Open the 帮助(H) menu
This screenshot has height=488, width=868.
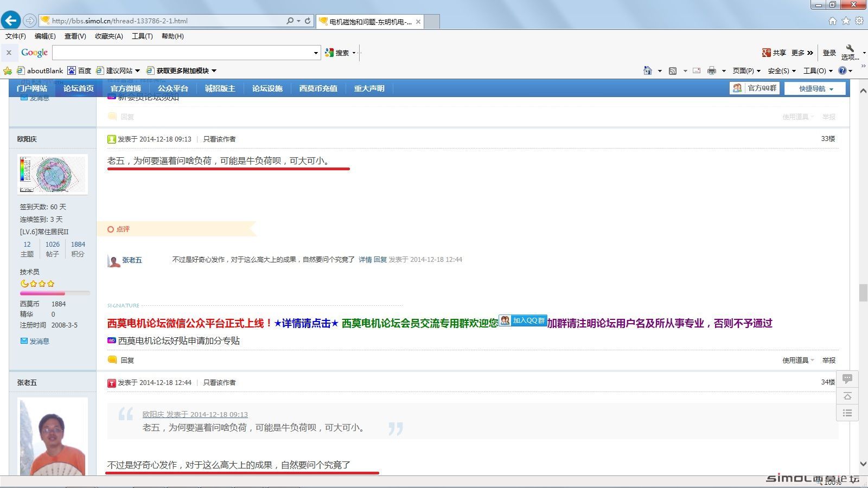point(173,36)
